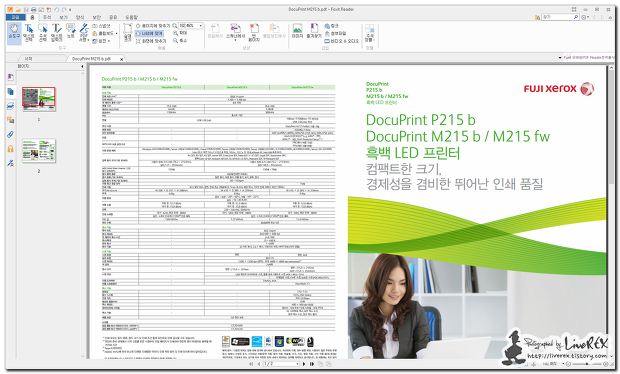Choose the Typewriter text tool
620x374 pixels.
pyautogui.click(x=57, y=33)
